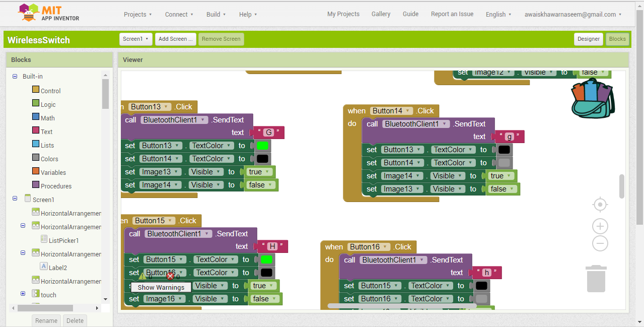The width and height of the screenshot is (644, 327).
Task: Collapse the Built-in tree section
Action: click(x=15, y=77)
